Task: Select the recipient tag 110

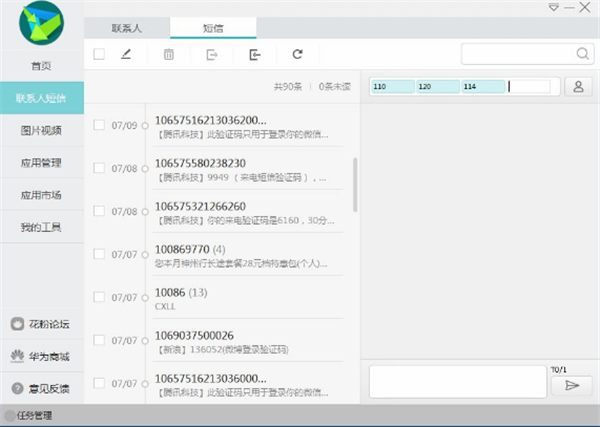Action: pos(393,86)
